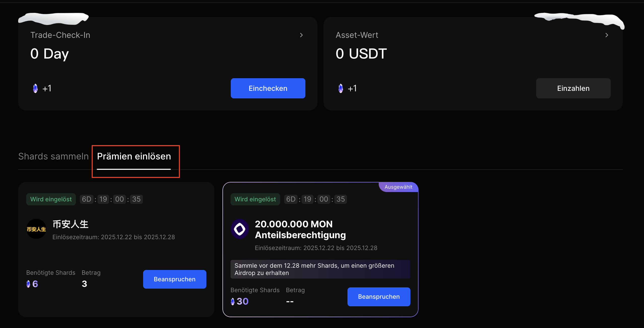The width and height of the screenshot is (644, 328).
Task: Click the shard icon beside 6 required shards
Action: [28, 284]
